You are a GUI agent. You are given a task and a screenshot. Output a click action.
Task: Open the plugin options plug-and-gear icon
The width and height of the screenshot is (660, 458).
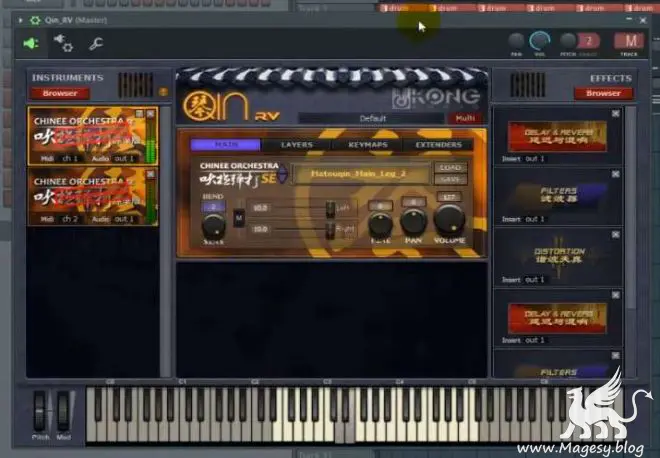point(63,43)
